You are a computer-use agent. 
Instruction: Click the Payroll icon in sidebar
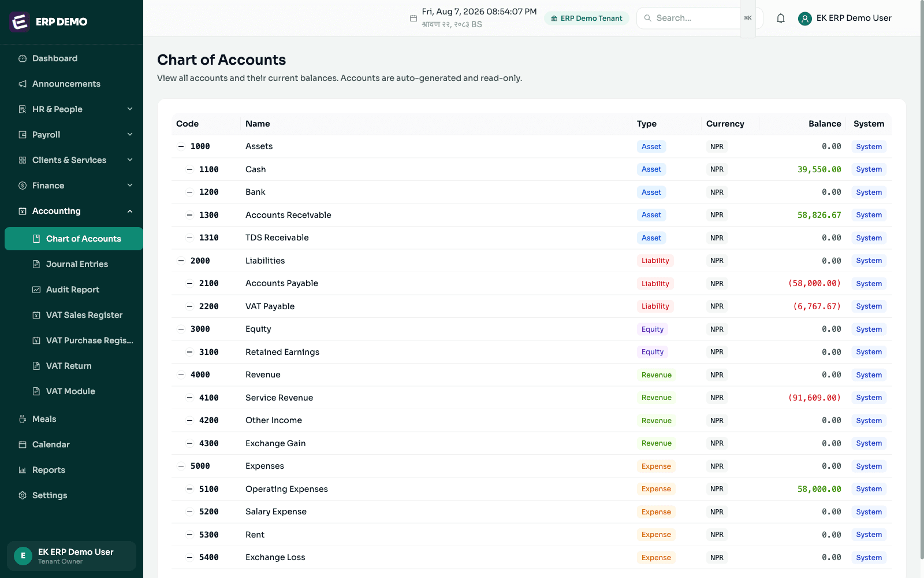coord(23,135)
